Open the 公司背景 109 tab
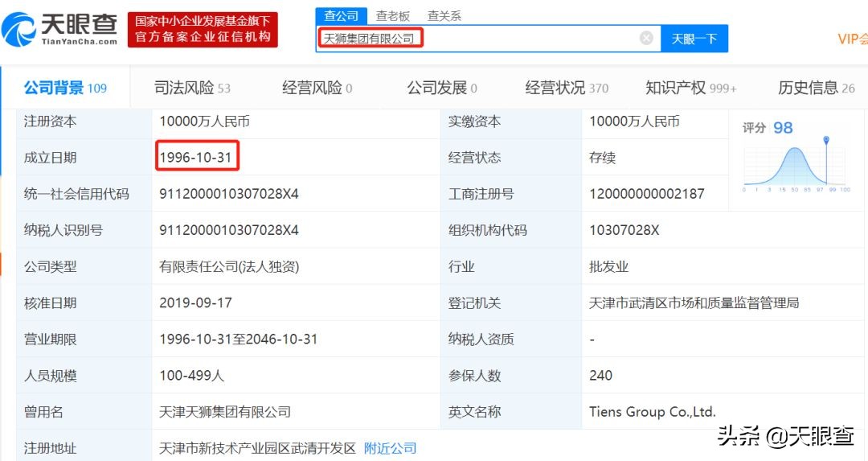This screenshot has height=461, width=868. [x=65, y=88]
